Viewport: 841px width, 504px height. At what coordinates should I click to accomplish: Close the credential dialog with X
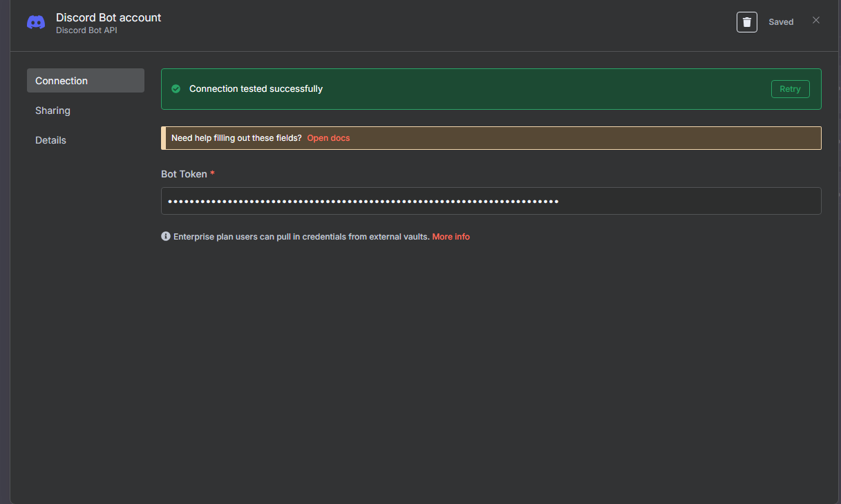point(816,20)
